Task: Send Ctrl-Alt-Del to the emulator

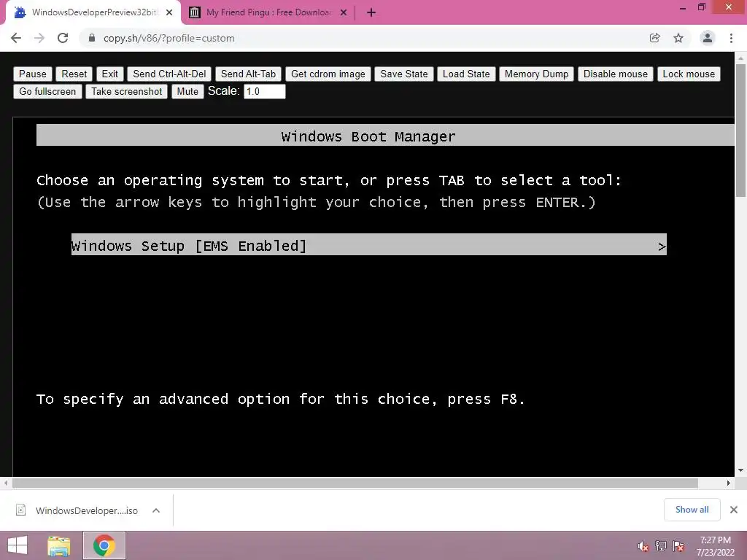Action: click(x=169, y=74)
